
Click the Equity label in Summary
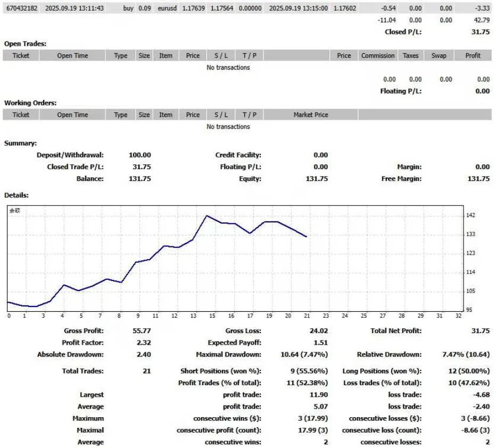click(x=250, y=179)
